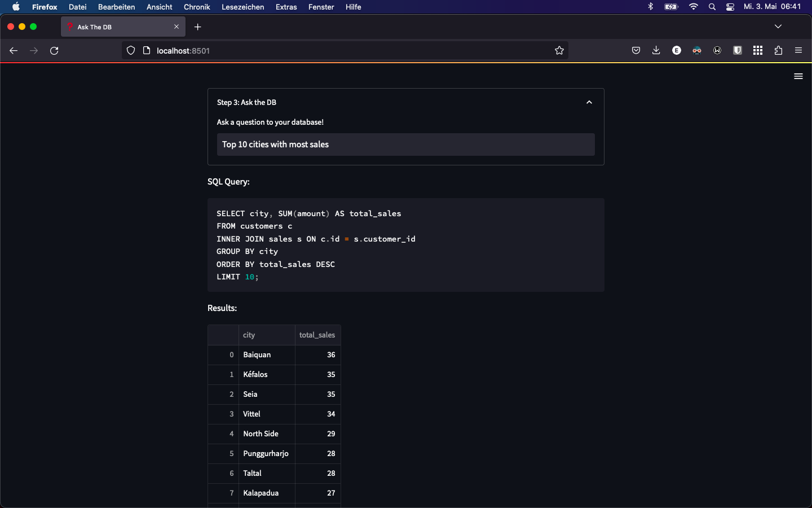
Task: Select the Seia cell
Action: click(267, 395)
